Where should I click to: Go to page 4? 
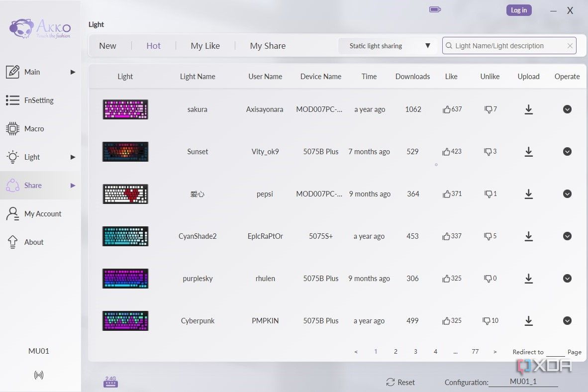[x=435, y=352]
